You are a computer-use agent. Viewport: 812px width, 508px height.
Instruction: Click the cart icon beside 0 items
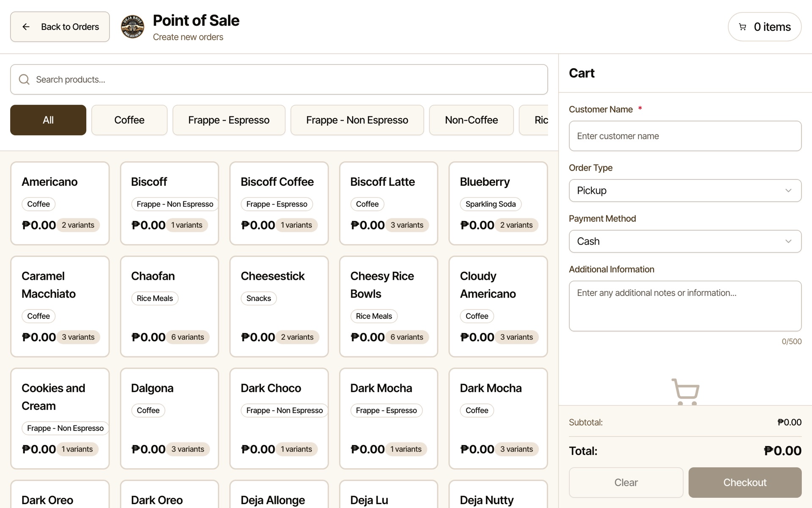tap(742, 27)
